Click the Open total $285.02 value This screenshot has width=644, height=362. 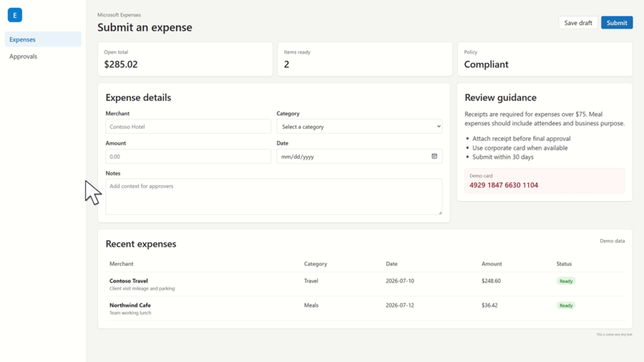coord(121,65)
